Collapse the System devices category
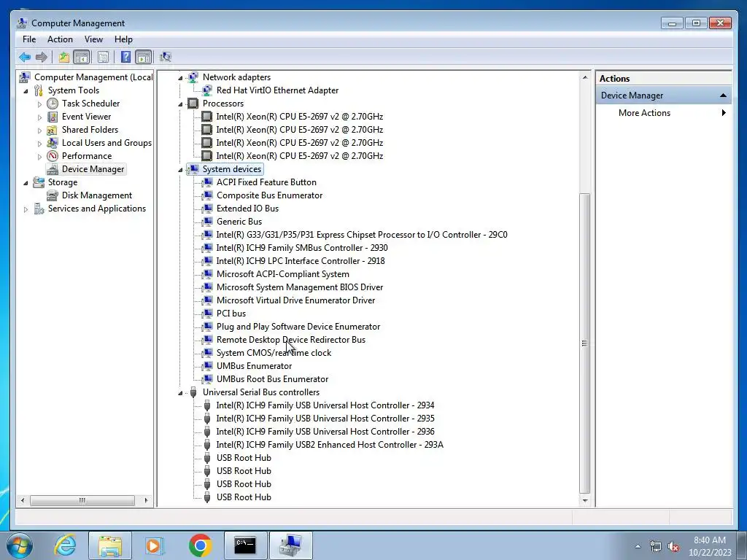The height and width of the screenshot is (560, 747). (180, 169)
